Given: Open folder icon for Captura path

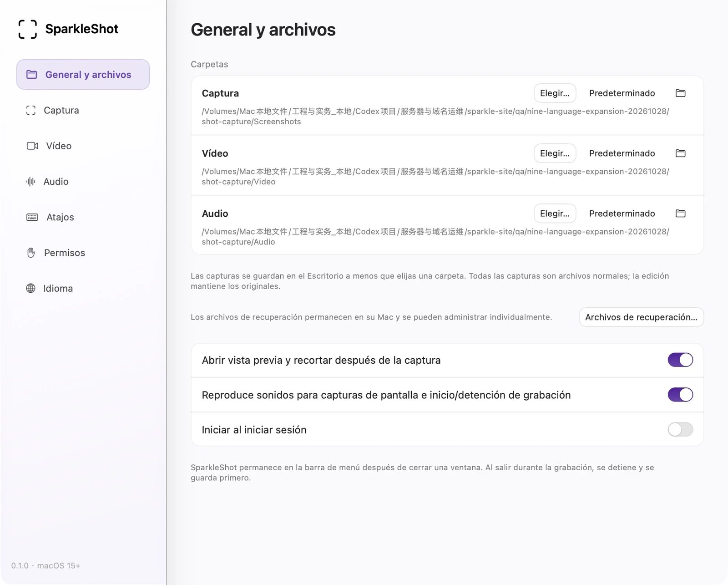Looking at the screenshot, I should 680,93.
